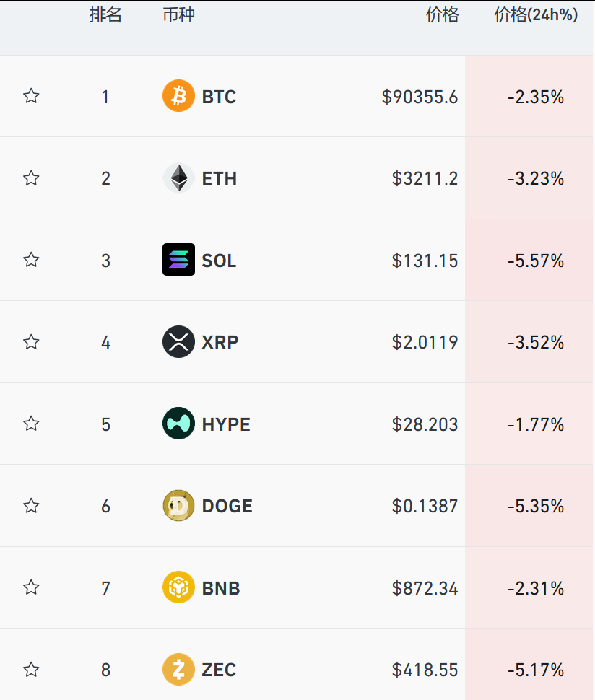Add DOGE to favorites via star
Image resolution: width=595 pixels, height=700 pixels.
point(31,506)
